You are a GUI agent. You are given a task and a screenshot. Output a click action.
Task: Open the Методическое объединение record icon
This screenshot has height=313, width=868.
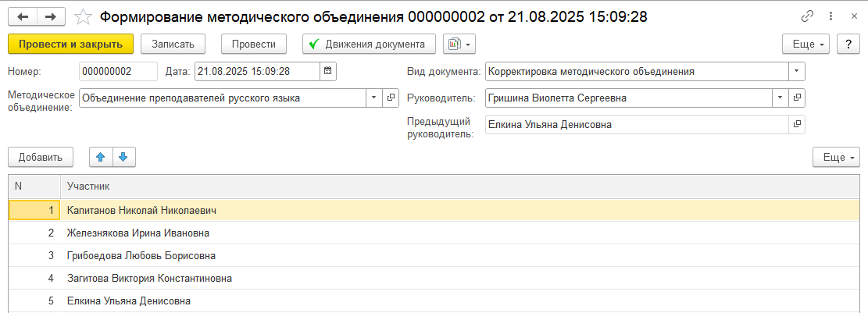point(391,98)
